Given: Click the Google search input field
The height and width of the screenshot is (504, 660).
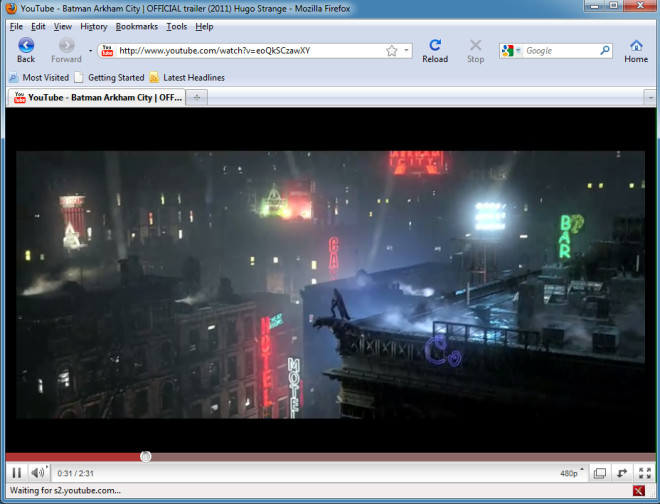Looking at the screenshot, I should (x=561, y=51).
